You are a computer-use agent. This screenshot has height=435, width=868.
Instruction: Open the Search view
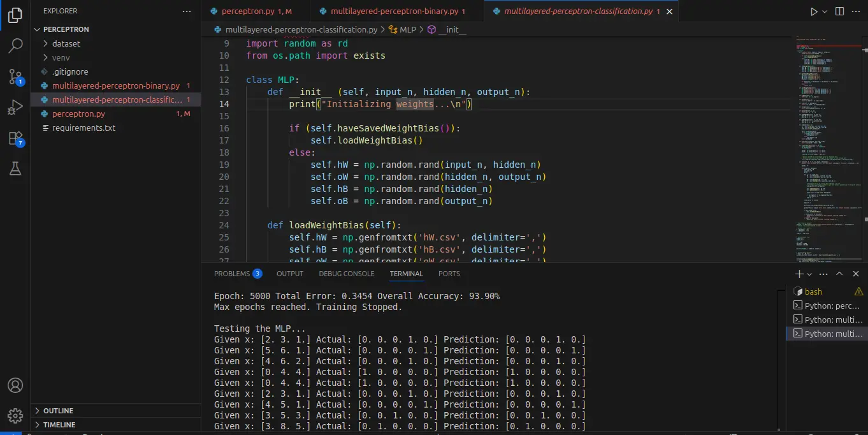point(15,45)
